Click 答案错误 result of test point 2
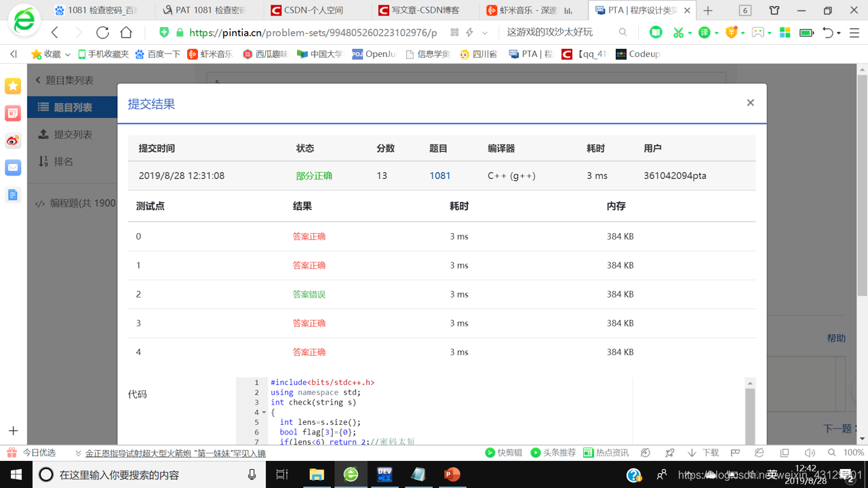This screenshot has width=868, height=488. [x=309, y=294]
